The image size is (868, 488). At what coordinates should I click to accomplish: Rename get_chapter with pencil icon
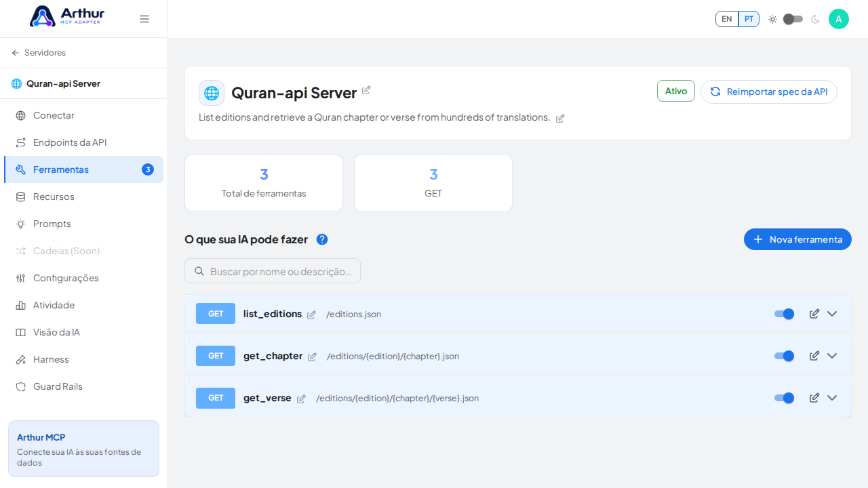point(312,357)
